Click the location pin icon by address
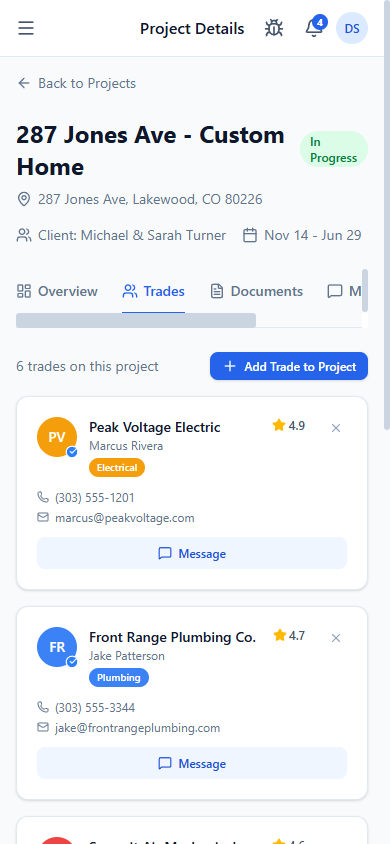Screen dimensions: 390x844 (x=24, y=200)
